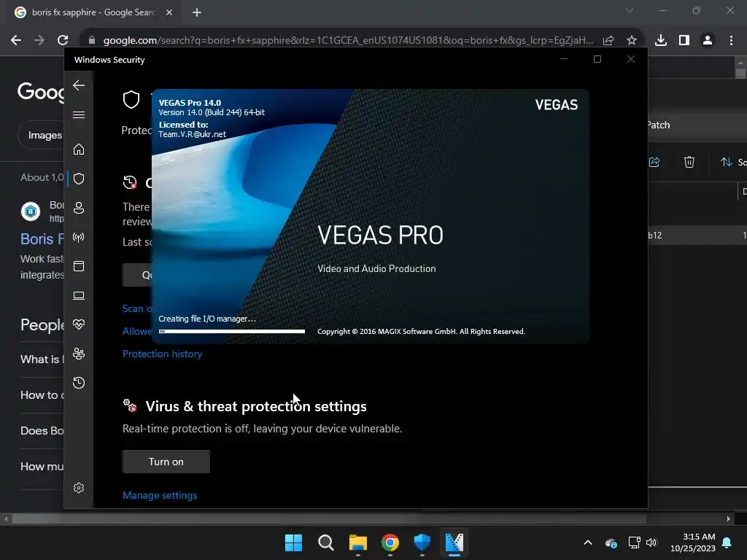Image resolution: width=747 pixels, height=560 pixels.
Task: Open Windows Start menu
Action: coord(293,542)
